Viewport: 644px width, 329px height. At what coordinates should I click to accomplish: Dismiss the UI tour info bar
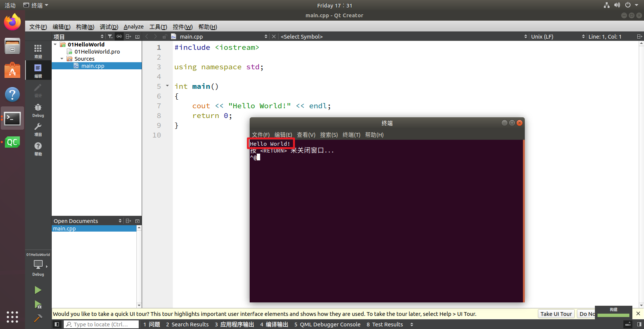pyautogui.click(x=638, y=313)
